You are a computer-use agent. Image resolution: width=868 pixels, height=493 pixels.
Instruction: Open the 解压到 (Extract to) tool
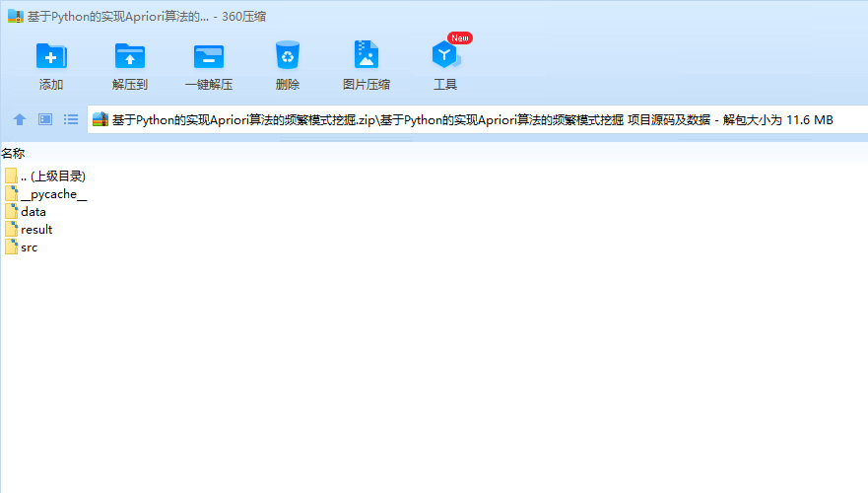(129, 56)
